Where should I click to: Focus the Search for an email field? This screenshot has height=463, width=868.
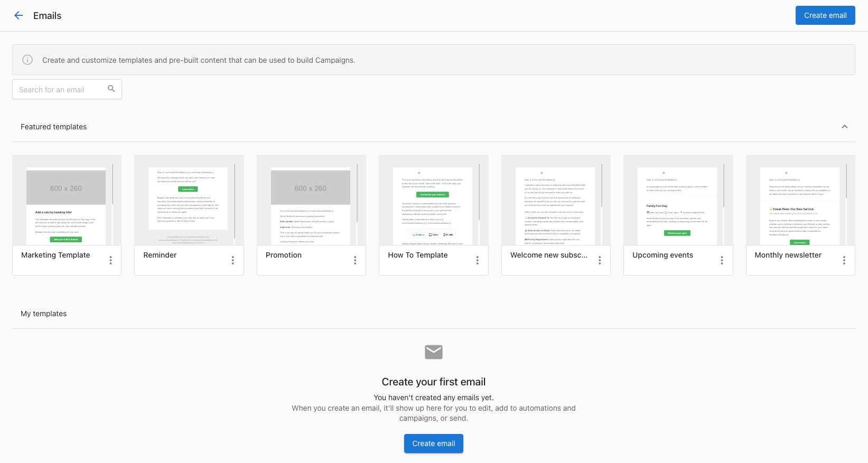[x=61, y=90]
